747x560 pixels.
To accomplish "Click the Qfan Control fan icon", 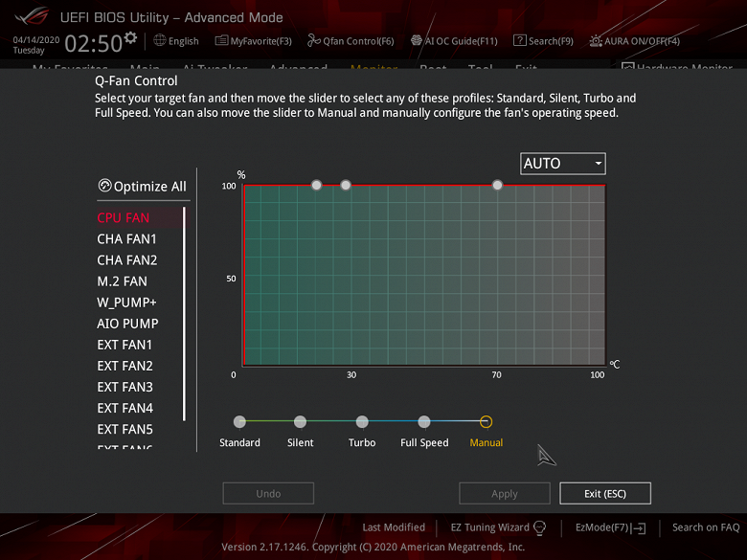I will [x=313, y=40].
